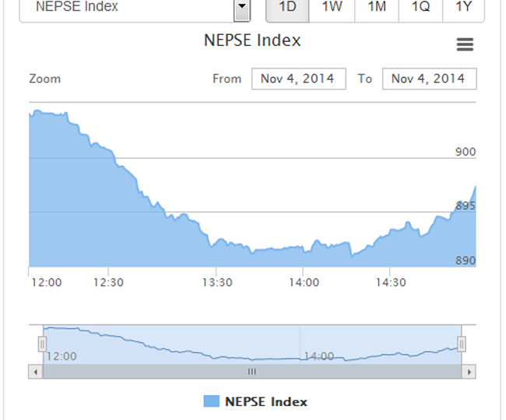Click the main chart 14:00 axis label
Viewport: 506px width, 420px height.
[304, 282]
